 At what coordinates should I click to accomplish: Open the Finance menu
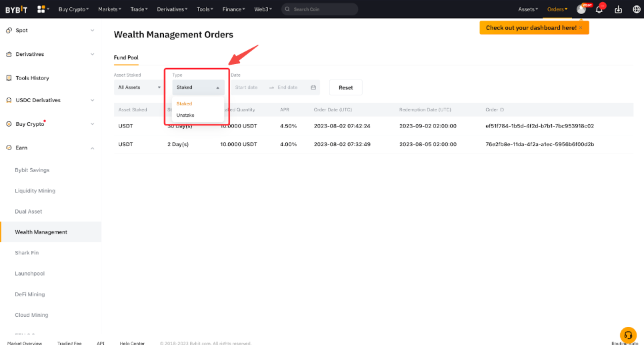tap(234, 9)
